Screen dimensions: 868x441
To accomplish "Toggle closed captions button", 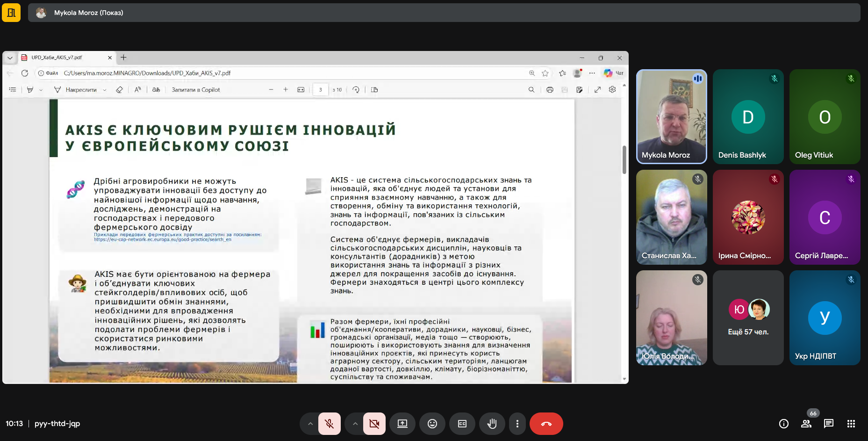I will pos(462,424).
